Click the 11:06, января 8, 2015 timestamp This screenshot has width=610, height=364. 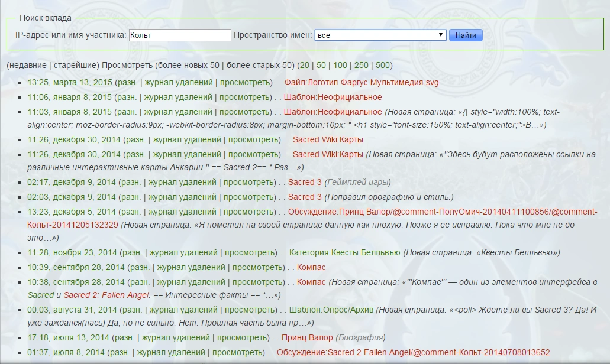coord(69,97)
